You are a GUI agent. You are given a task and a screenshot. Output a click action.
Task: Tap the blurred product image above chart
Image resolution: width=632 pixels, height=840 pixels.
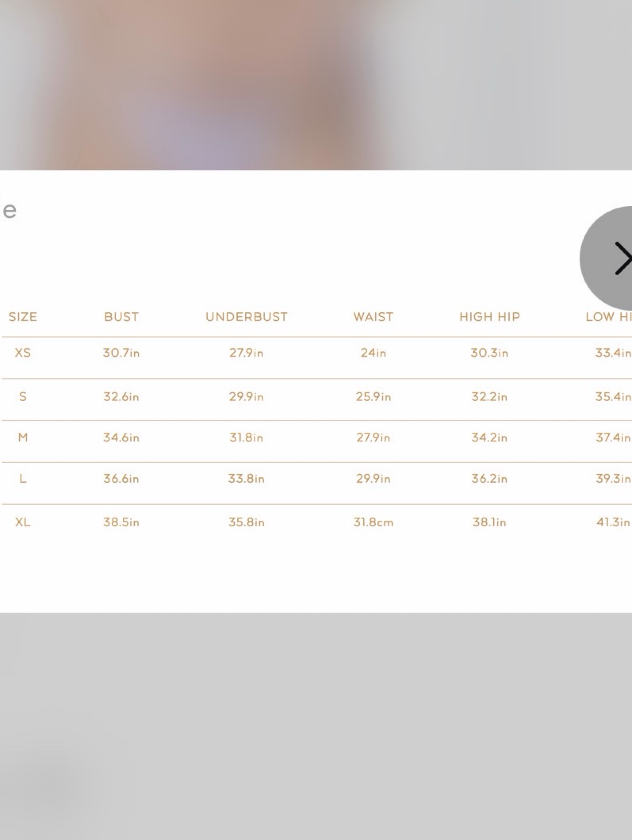[x=316, y=85]
